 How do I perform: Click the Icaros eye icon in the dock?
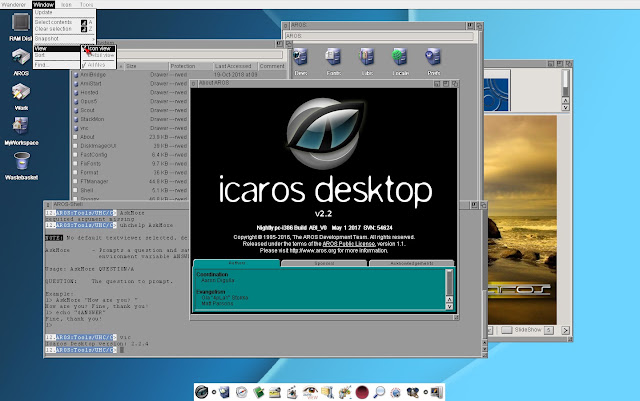click(202, 392)
